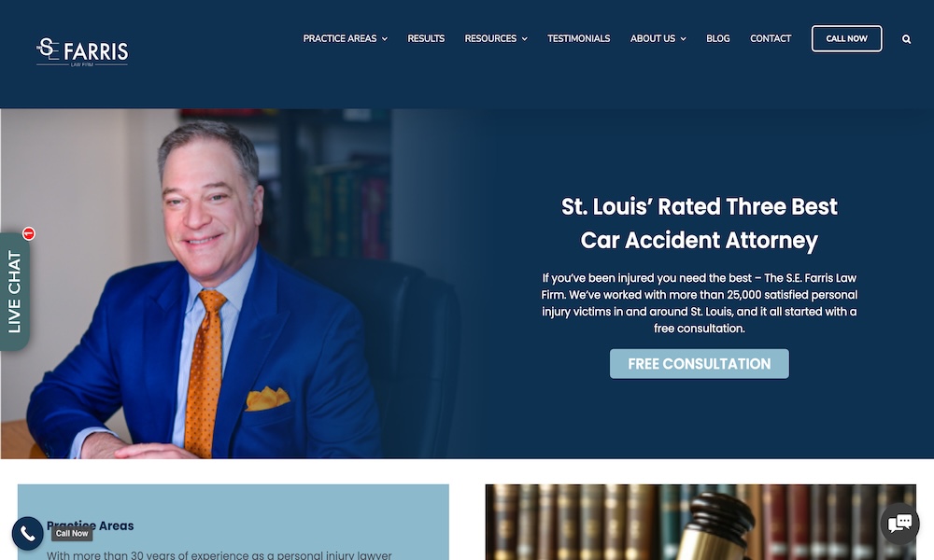Click the S.E. Farris Law Firm logo
Image resolution: width=934 pixels, height=560 pixels.
[82, 52]
